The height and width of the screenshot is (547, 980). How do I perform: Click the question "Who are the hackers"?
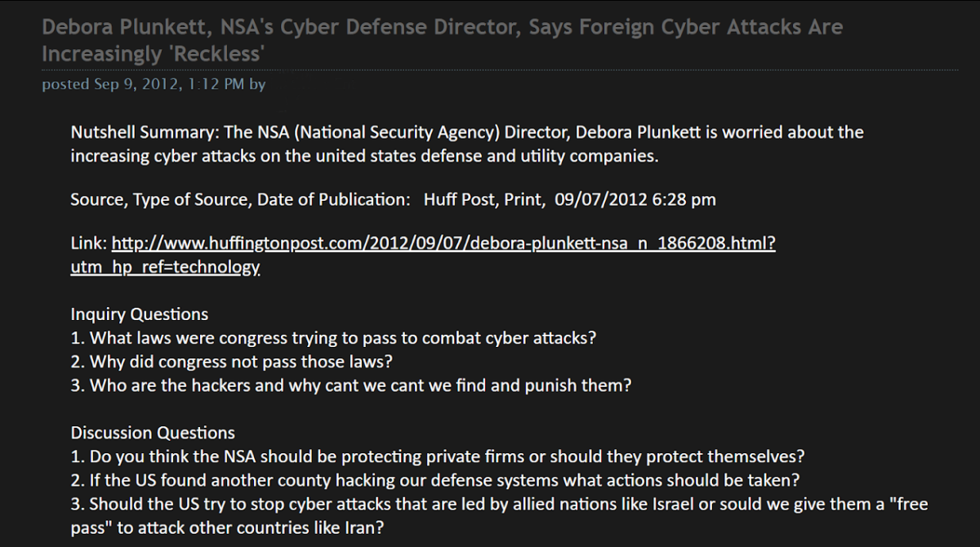(x=350, y=385)
